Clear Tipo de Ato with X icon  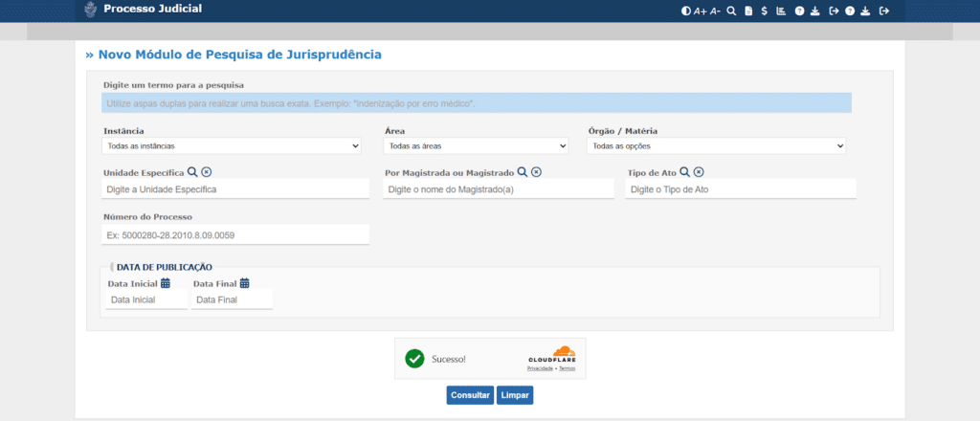click(699, 172)
